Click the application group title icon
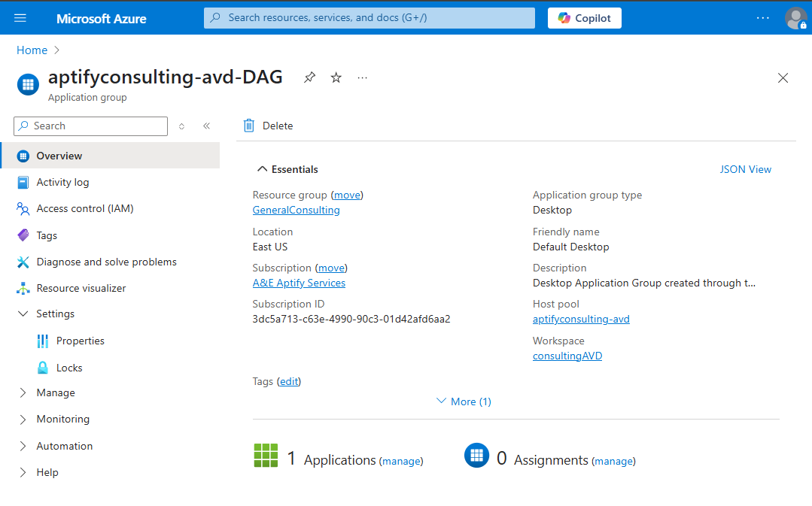This screenshot has height=506, width=812. (x=28, y=85)
